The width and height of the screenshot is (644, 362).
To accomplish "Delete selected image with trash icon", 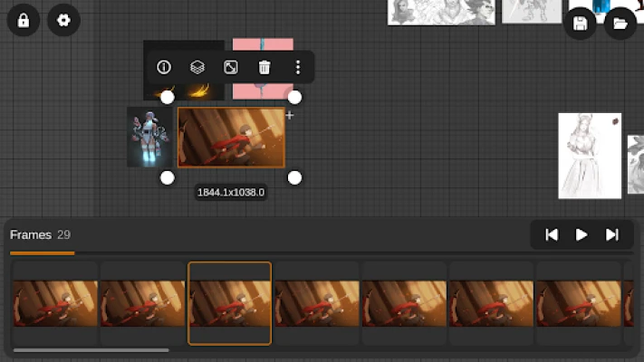I will (x=264, y=67).
